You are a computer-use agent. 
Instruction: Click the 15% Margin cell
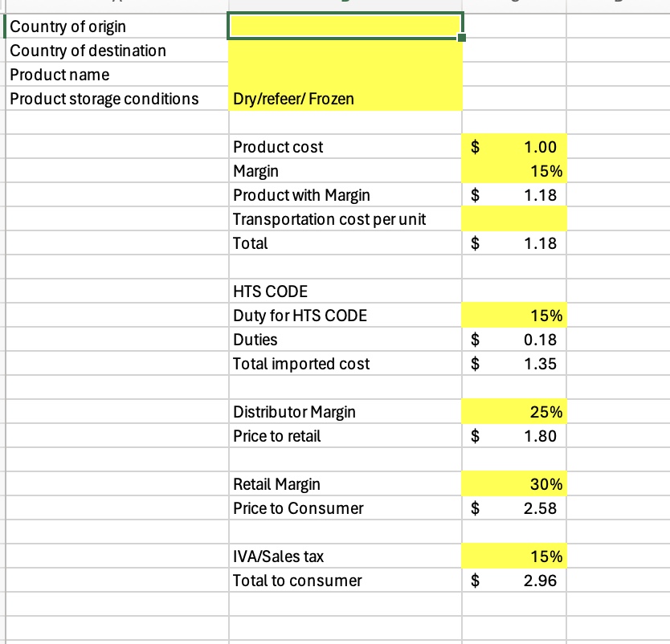(x=514, y=171)
